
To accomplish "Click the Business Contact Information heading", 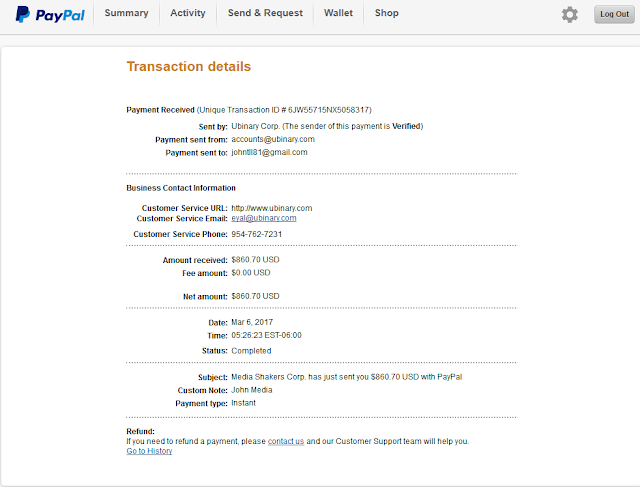I will [x=181, y=188].
